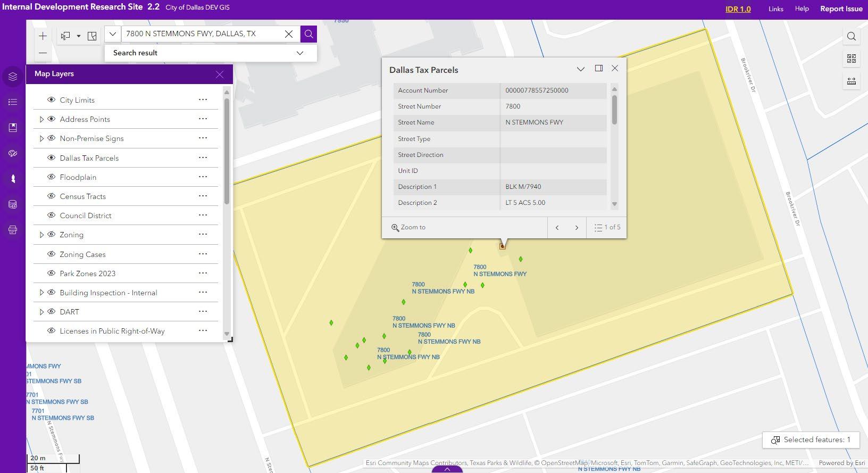The height and width of the screenshot is (473, 868).
Task: Expand the Zoning layer group
Action: click(41, 235)
